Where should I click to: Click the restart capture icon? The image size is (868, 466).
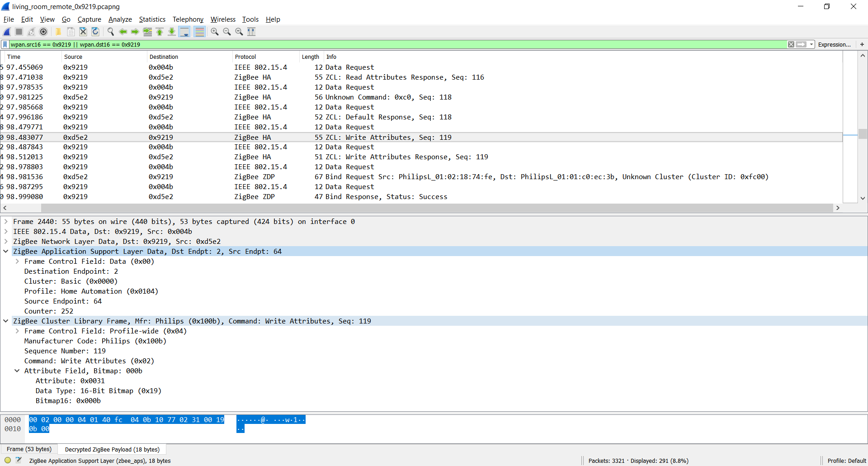coord(31,32)
